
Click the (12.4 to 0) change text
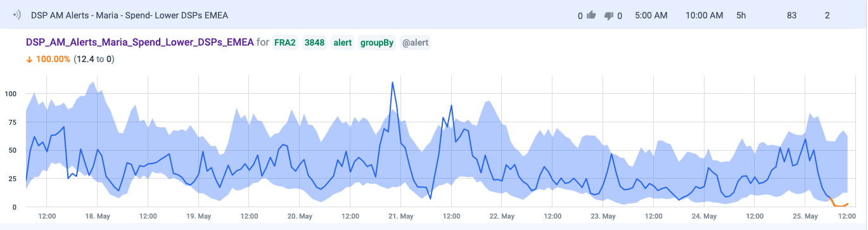click(x=94, y=59)
